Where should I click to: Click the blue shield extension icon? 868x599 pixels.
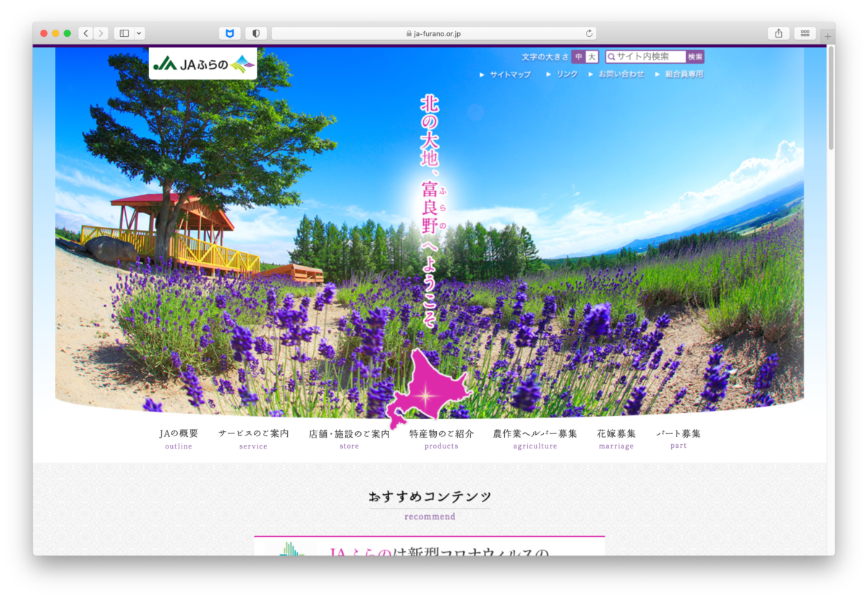tap(229, 33)
